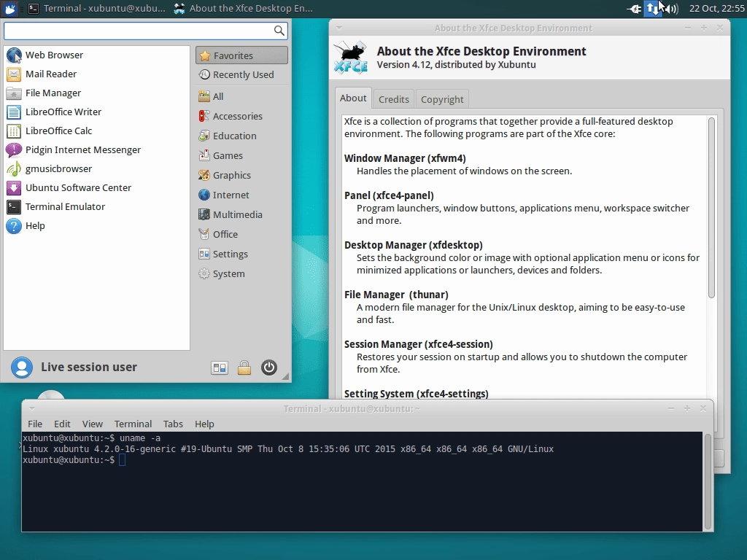This screenshot has height=560, width=747.
Task: Browse the System category
Action: 241,274
